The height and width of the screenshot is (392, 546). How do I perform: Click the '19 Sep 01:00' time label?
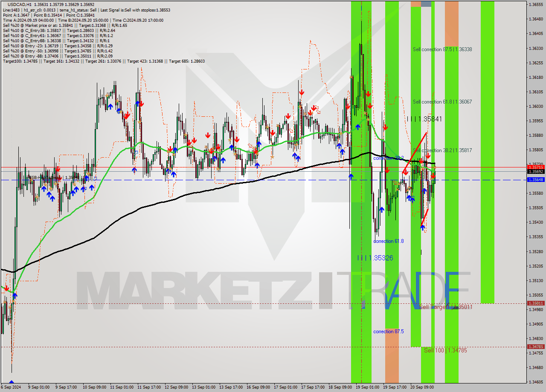pos(367,387)
